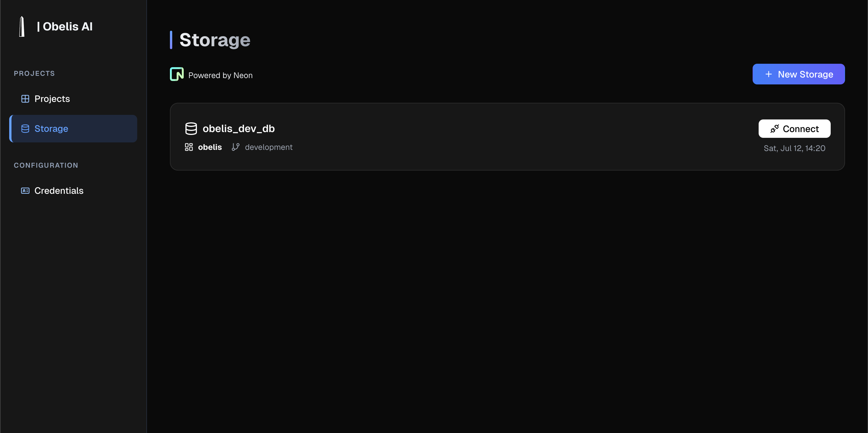This screenshot has height=433, width=868.
Task: Open the Projects sidebar item
Action: click(73, 99)
